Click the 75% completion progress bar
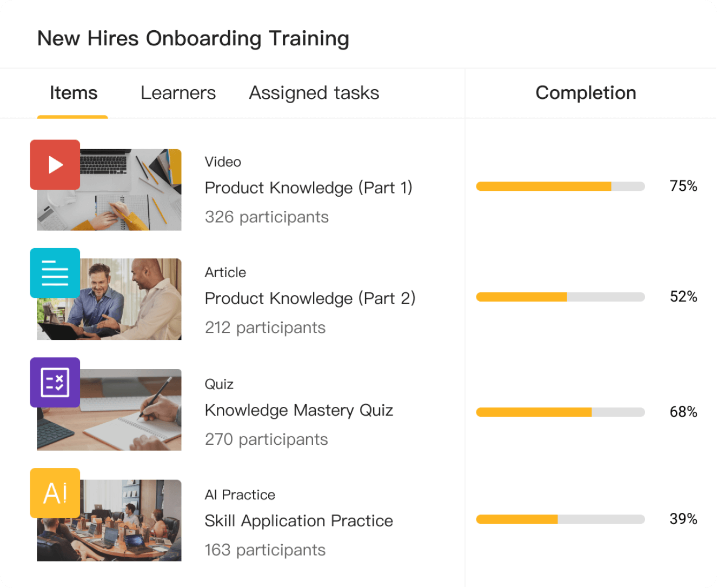 [x=560, y=186]
